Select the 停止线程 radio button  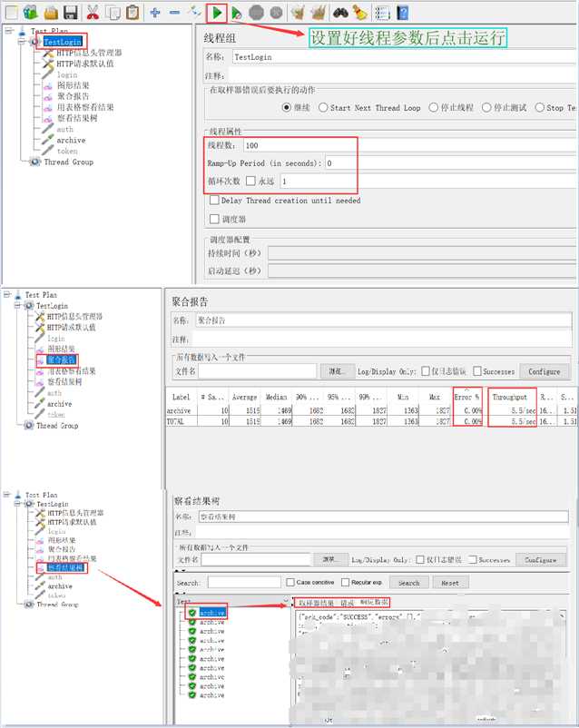433,108
